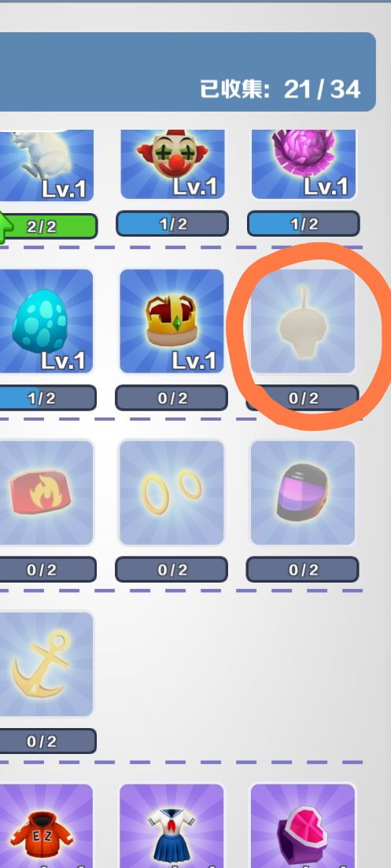391x868 pixels.
Task: Open the circled white skull item
Action: [x=304, y=321]
